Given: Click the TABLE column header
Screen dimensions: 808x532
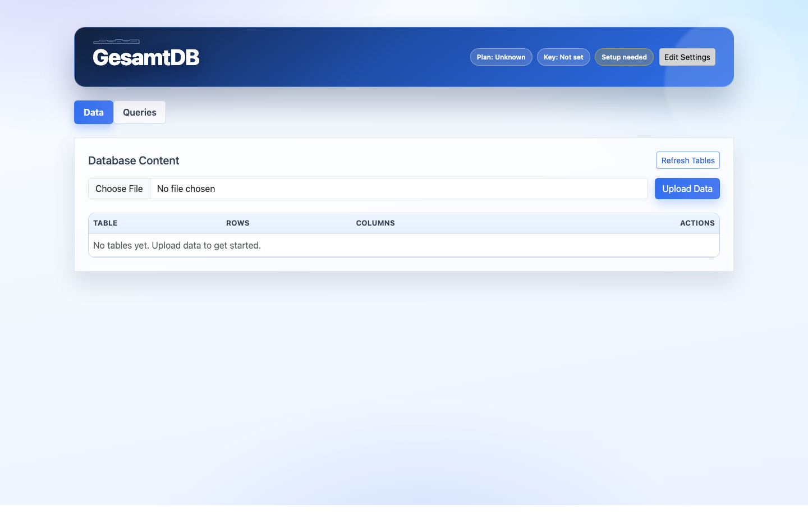Looking at the screenshot, I should coord(105,223).
